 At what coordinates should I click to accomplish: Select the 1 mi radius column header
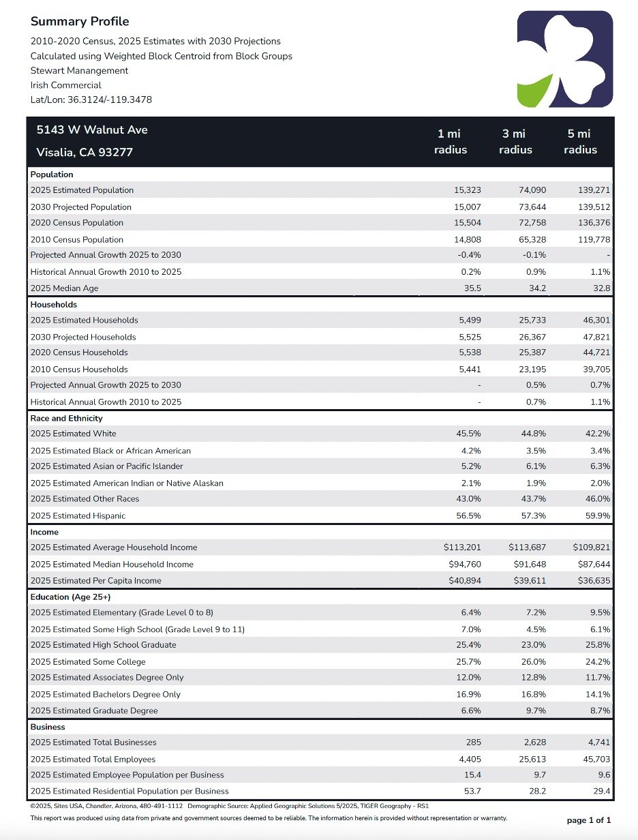pos(451,142)
